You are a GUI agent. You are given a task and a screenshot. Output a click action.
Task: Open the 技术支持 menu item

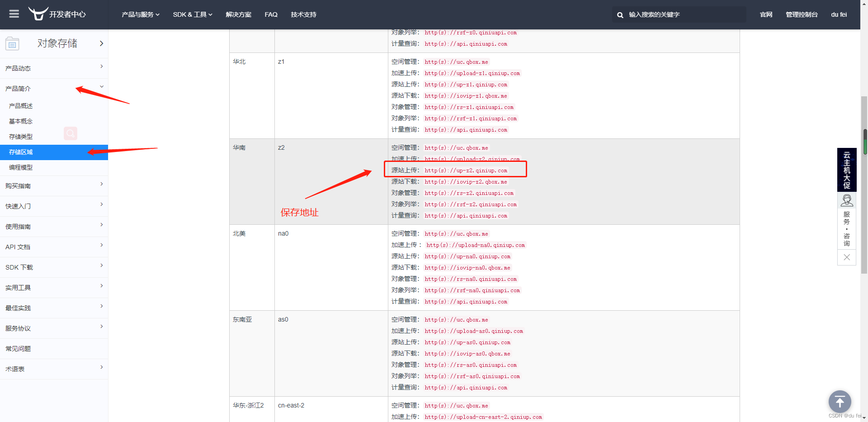pyautogui.click(x=304, y=14)
